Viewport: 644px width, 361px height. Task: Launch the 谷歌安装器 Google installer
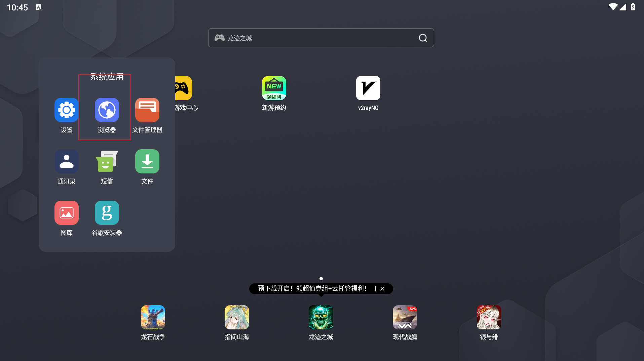tap(107, 213)
